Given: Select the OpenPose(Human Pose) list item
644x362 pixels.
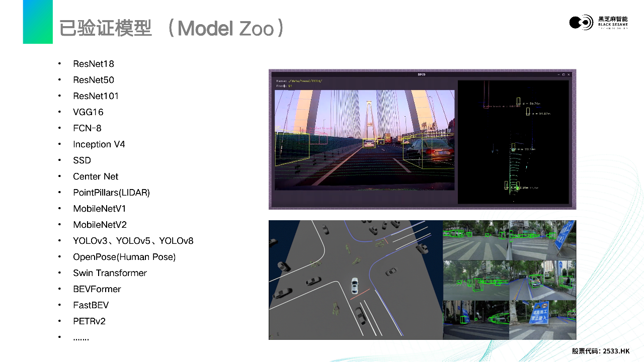Looking at the screenshot, I should pyautogui.click(x=124, y=257).
